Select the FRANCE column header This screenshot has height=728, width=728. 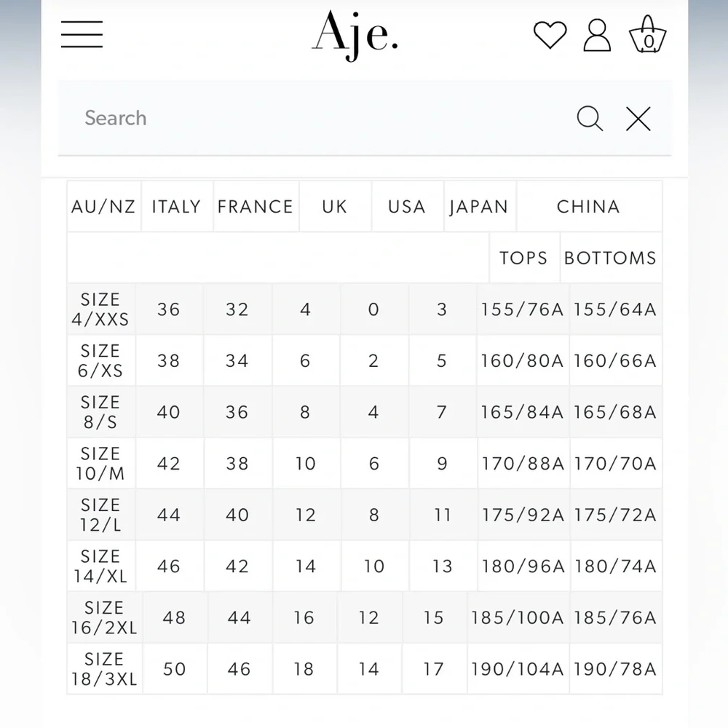coord(256,206)
